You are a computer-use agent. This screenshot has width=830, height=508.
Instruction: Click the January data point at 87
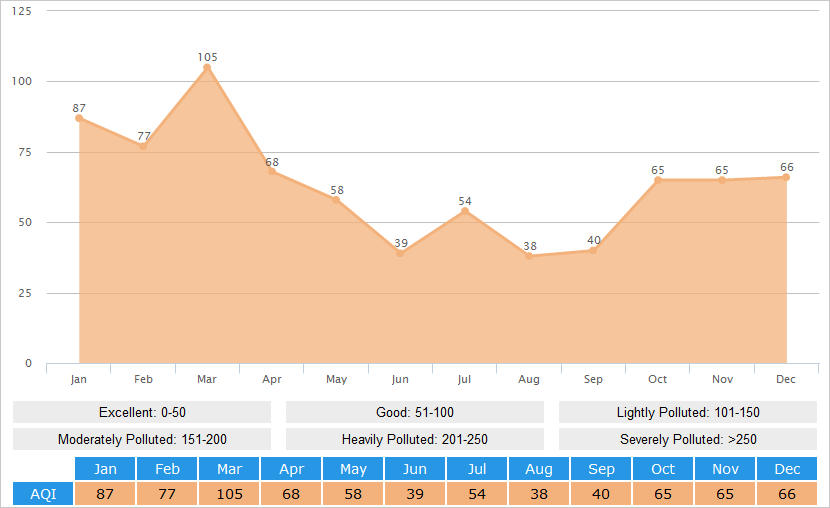coord(79,118)
